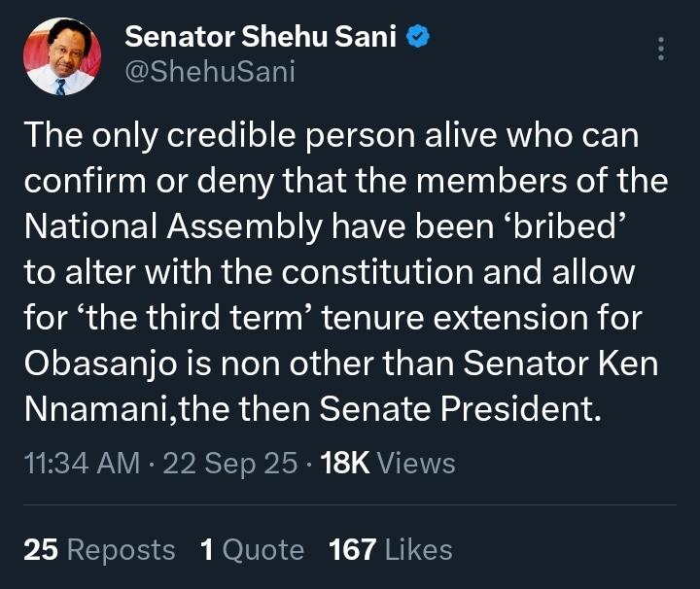
Task: Show the 167 Likes list
Action: [x=391, y=550]
